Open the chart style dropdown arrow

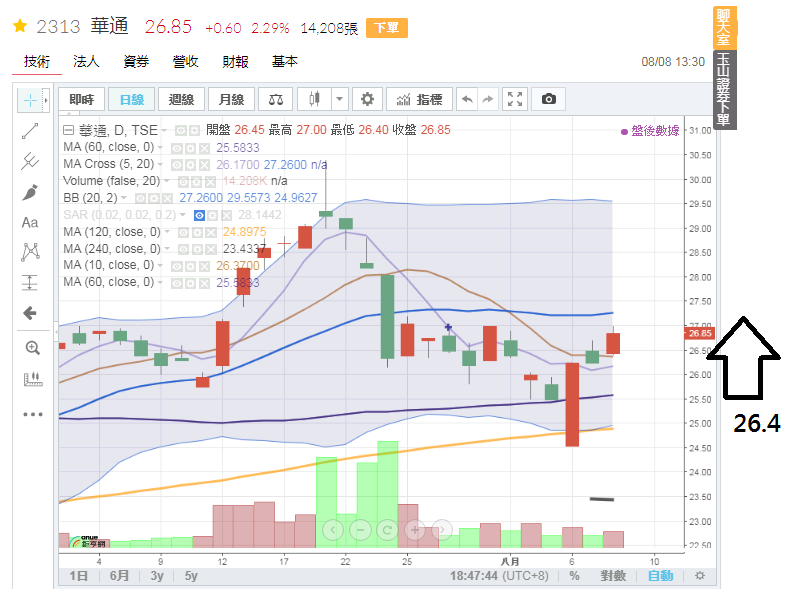coord(340,99)
